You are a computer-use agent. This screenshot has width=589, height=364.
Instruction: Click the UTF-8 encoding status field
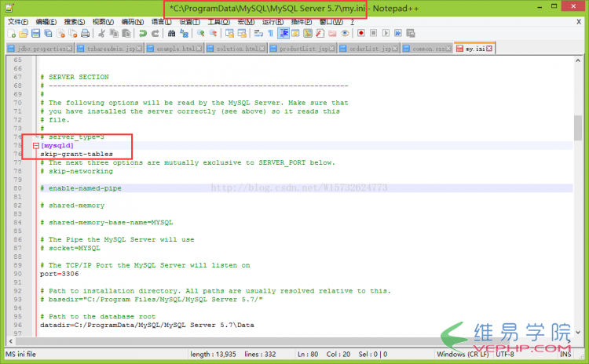505,355
